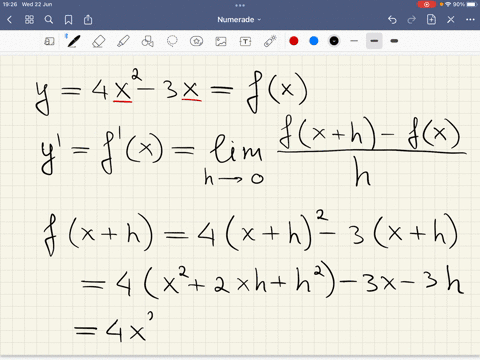
Task: Undo the last stroke
Action: point(392,20)
